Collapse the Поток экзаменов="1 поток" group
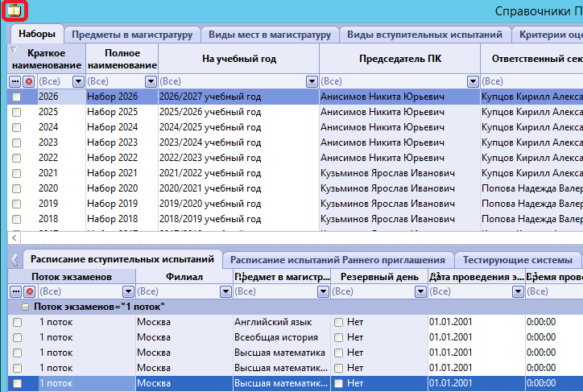The width and height of the screenshot is (583, 392). pyautogui.click(x=25, y=307)
